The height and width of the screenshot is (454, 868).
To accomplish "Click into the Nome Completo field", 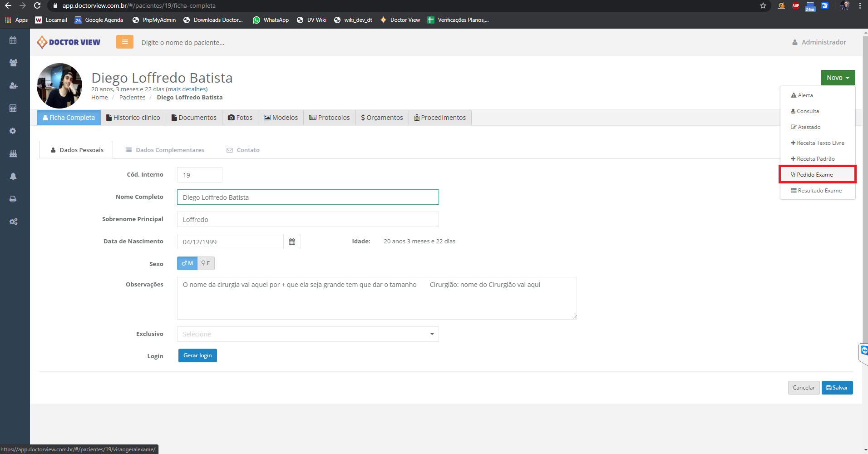I will pyautogui.click(x=307, y=197).
